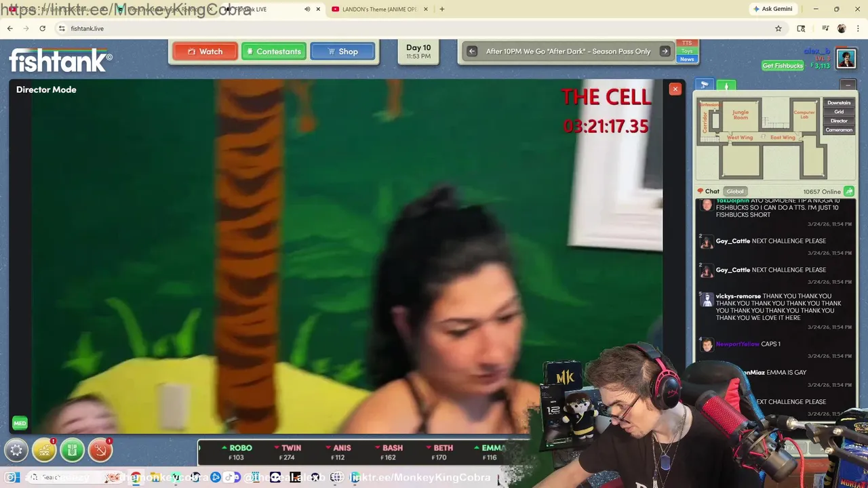Collapse the map panel with minus button
Screen dimensions: 868x488
coord(848,85)
